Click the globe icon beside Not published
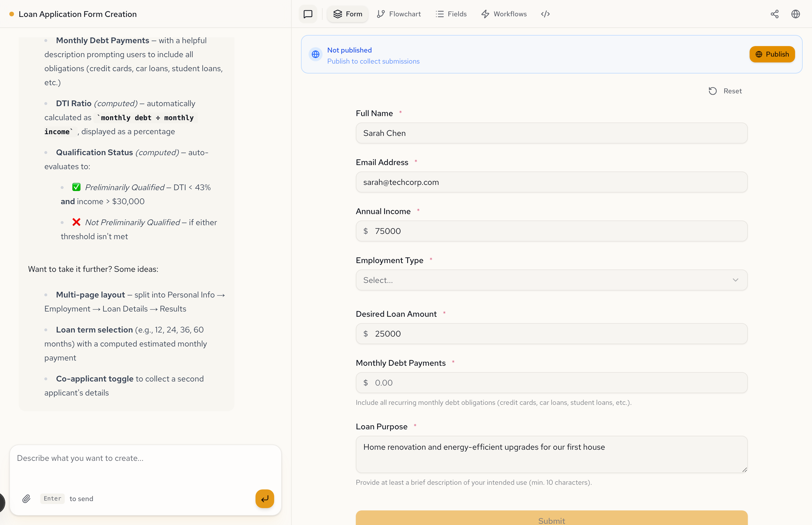Viewport: 812px width, 525px height. click(316, 54)
